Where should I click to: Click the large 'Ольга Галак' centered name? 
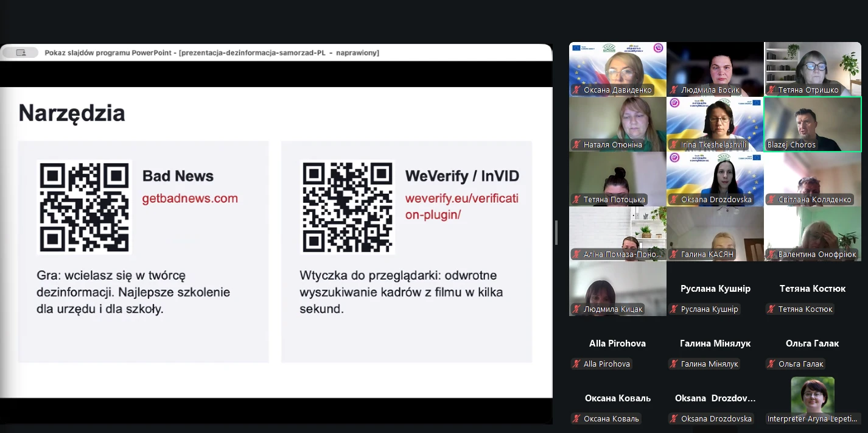[x=813, y=343]
